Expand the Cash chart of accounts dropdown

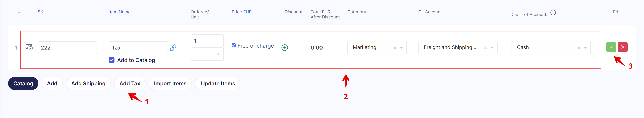[x=585, y=48]
